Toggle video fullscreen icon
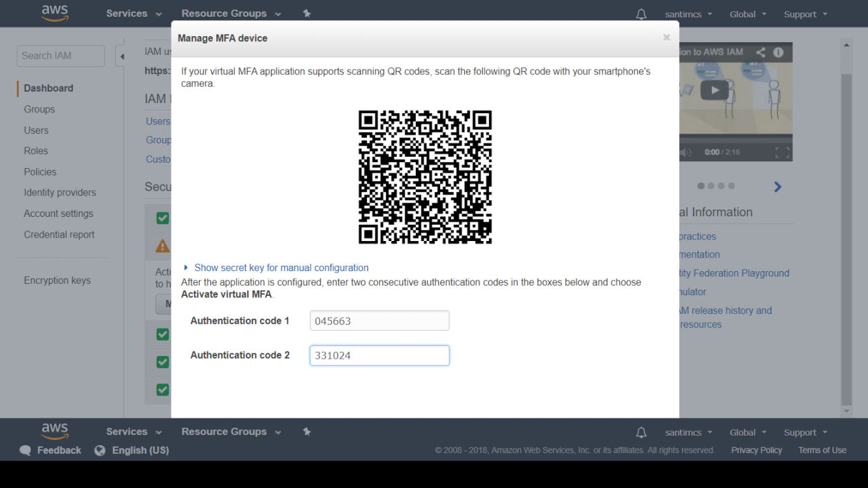The image size is (868, 488). click(782, 153)
